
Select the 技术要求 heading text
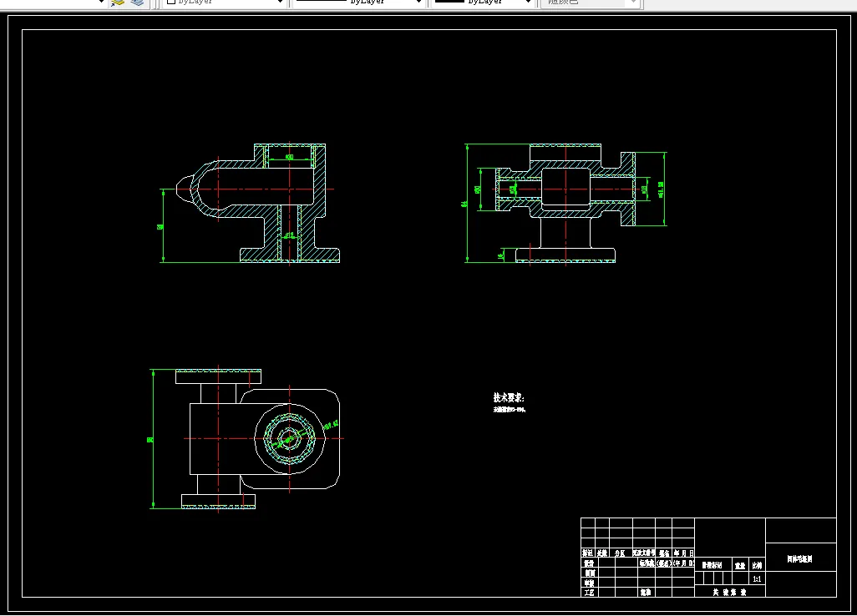(x=509, y=397)
